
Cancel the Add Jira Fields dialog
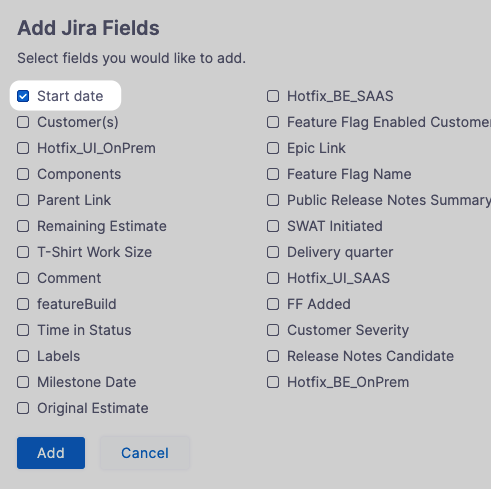coord(145,453)
